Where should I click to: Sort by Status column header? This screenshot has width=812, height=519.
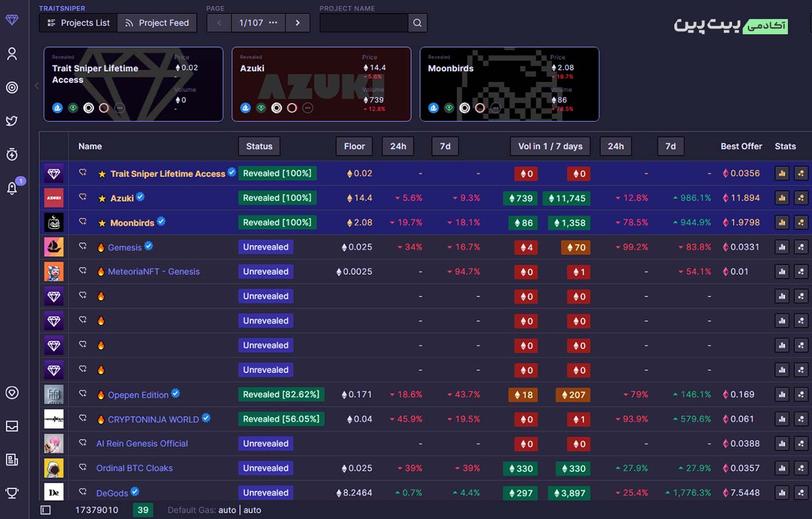tap(259, 147)
